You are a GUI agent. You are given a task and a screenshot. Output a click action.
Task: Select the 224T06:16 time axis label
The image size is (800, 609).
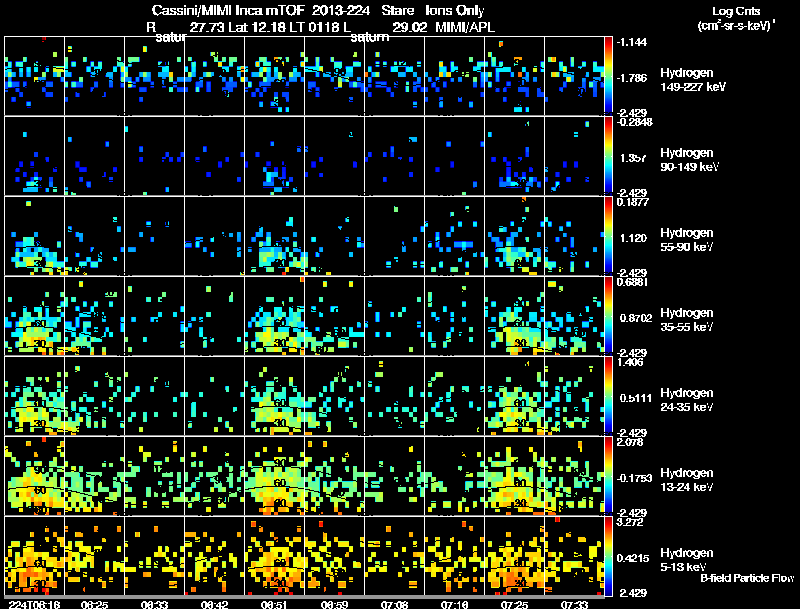(34, 604)
